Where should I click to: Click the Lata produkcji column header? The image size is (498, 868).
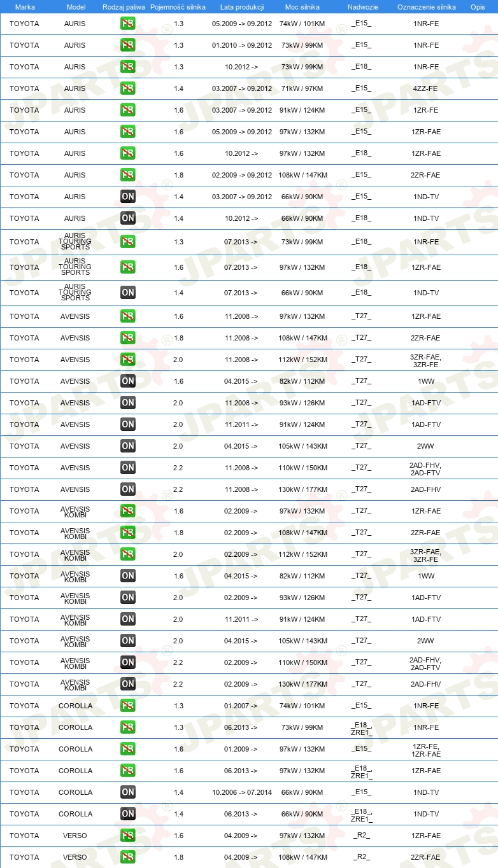pos(241,7)
